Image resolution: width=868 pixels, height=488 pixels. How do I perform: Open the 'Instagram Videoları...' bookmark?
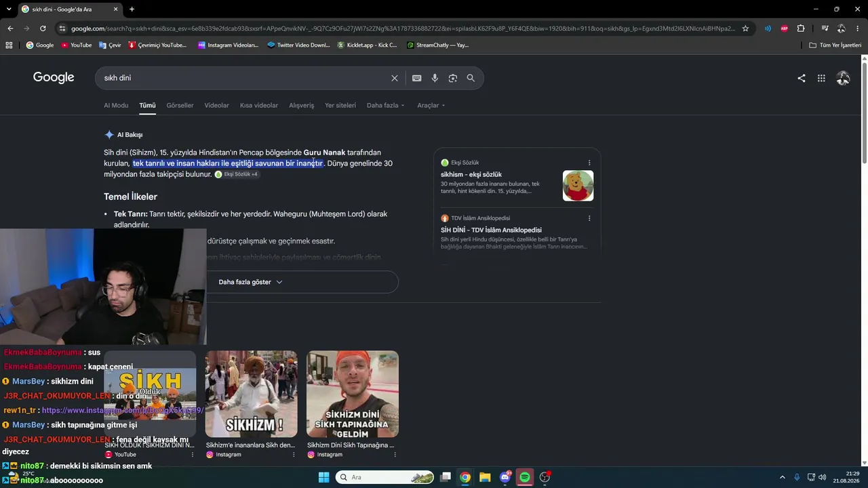click(x=229, y=45)
